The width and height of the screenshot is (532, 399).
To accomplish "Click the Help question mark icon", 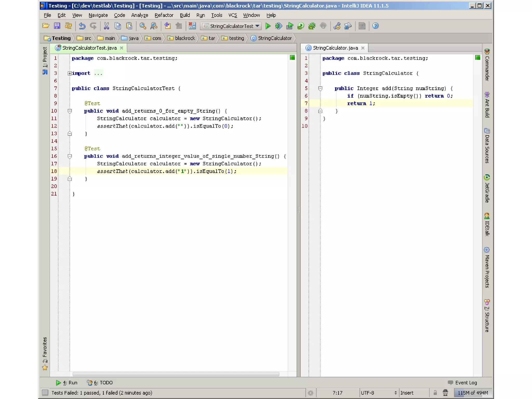I will [375, 26].
